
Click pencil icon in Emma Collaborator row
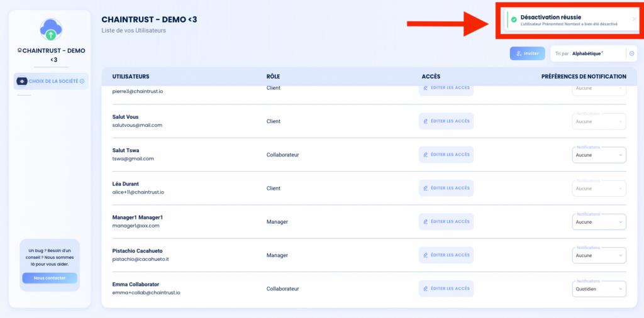tap(426, 289)
